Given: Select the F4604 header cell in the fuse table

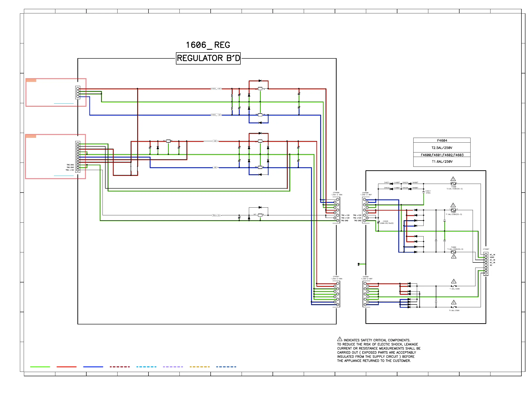Looking at the screenshot, I should coord(442,141).
